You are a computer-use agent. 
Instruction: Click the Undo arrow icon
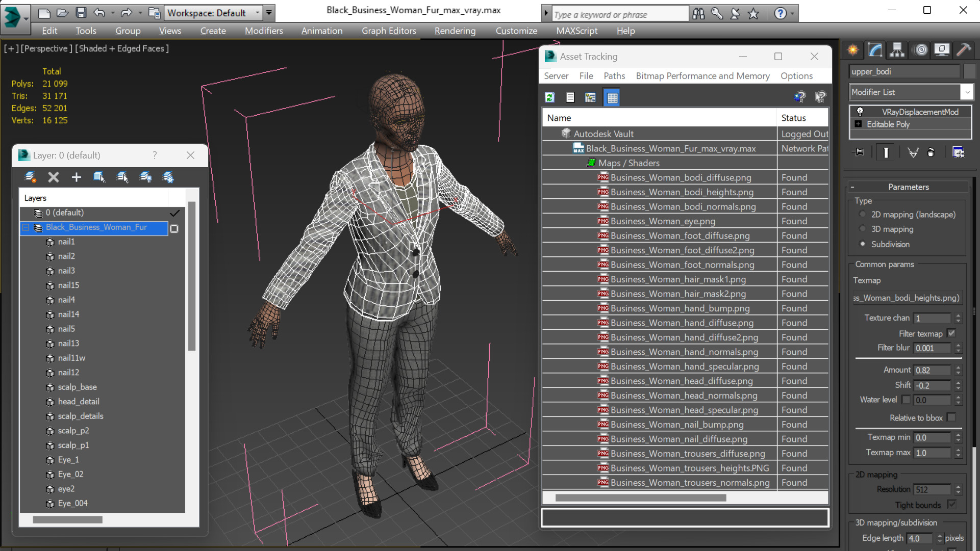pyautogui.click(x=99, y=13)
